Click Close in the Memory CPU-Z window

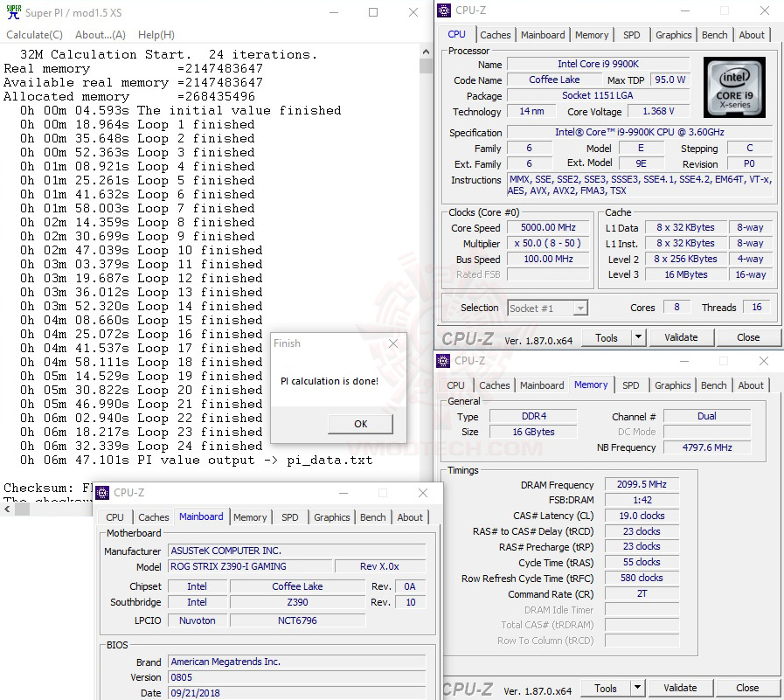(x=747, y=688)
